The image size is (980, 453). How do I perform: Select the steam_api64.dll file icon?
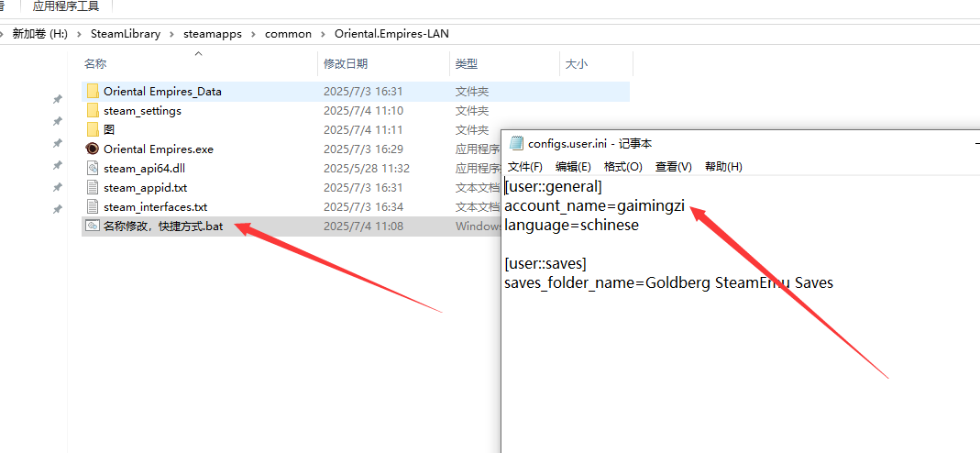tap(92, 169)
